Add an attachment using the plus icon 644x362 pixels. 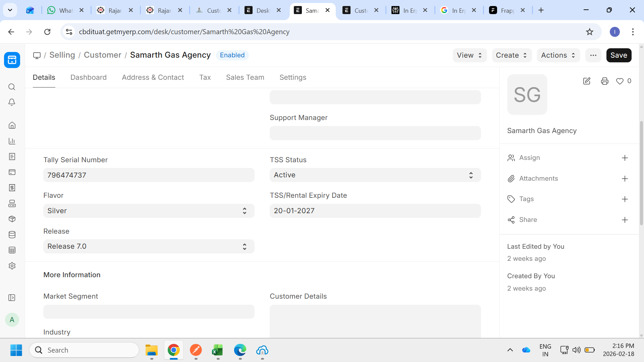625,179
